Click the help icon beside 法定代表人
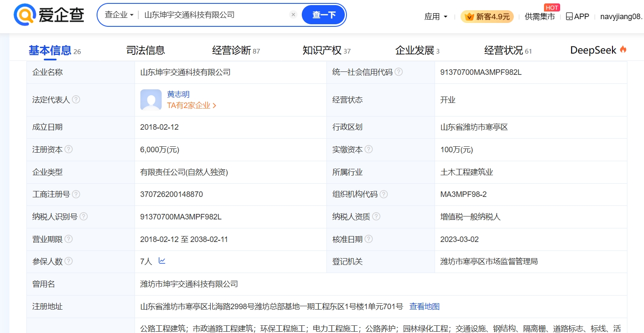 pos(76,100)
